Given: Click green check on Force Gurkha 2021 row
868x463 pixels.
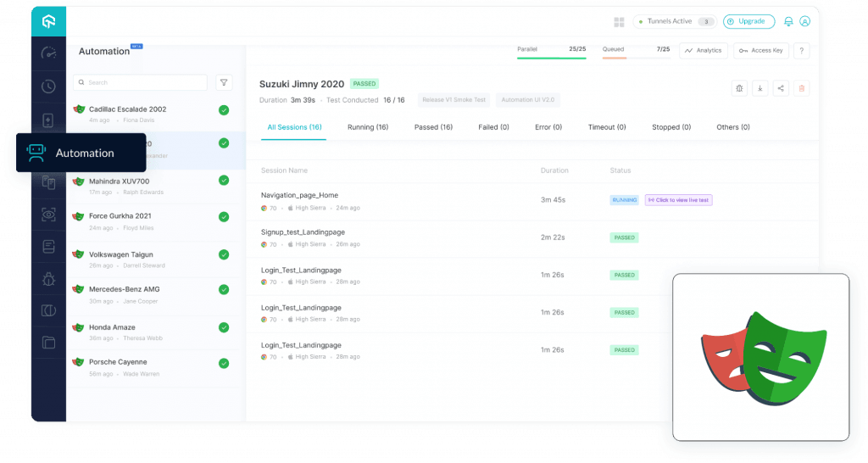Looking at the screenshot, I should (224, 216).
